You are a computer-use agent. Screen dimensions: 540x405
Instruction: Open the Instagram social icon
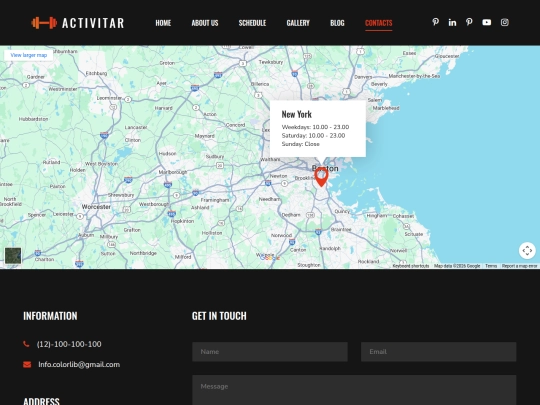coord(505,22)
